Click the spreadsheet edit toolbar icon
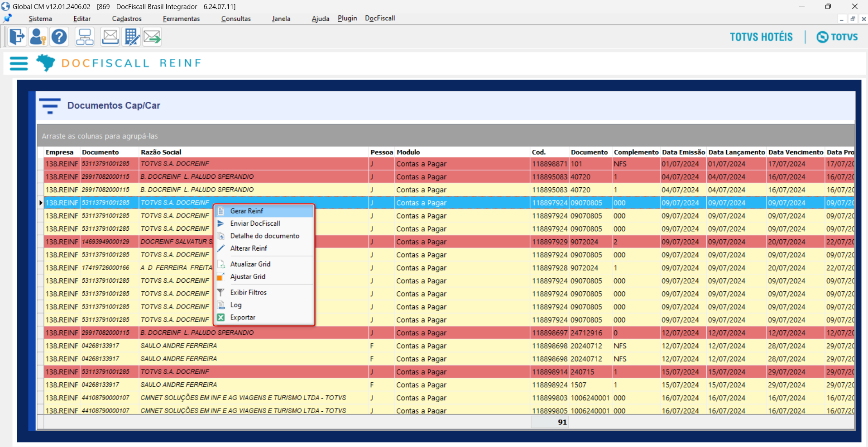 [x=131, y=37]
